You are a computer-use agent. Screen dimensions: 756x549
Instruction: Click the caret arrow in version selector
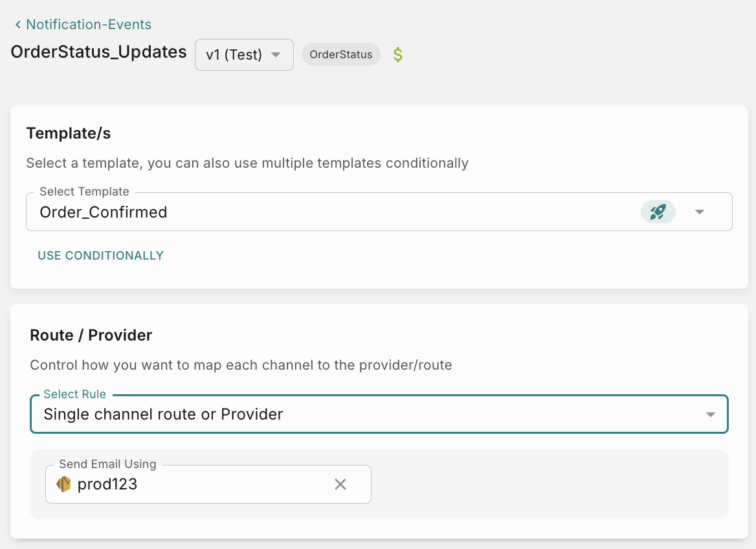tap(276, 55)
